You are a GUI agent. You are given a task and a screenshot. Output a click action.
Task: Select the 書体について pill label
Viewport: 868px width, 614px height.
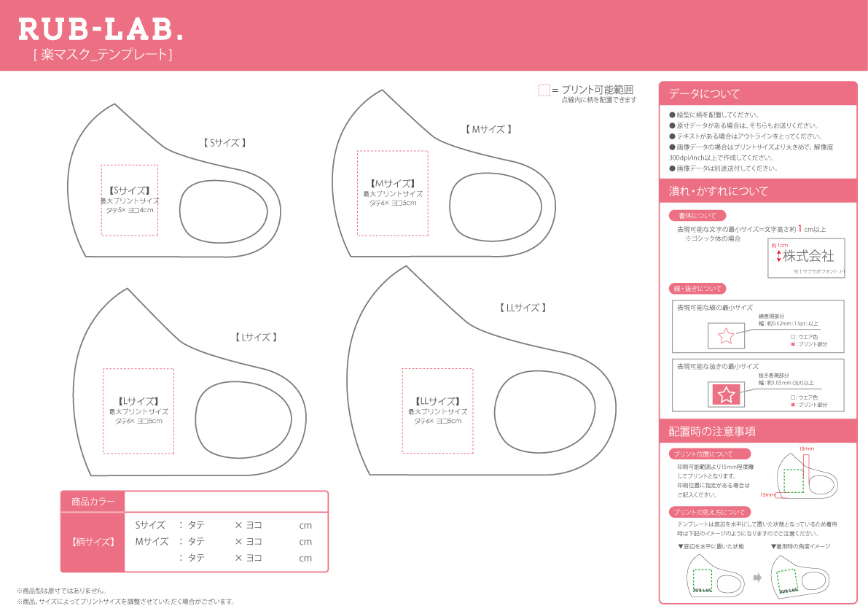[697, 216]
